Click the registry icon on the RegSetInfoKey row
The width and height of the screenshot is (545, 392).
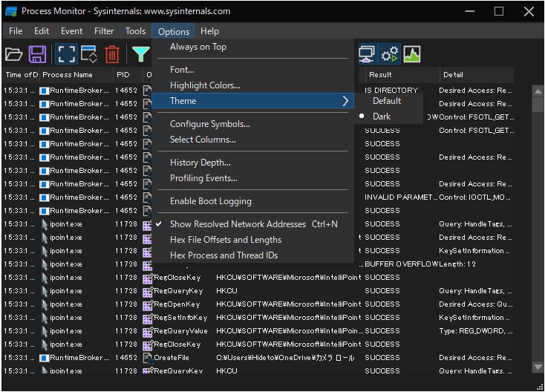(x=148, y=318)
